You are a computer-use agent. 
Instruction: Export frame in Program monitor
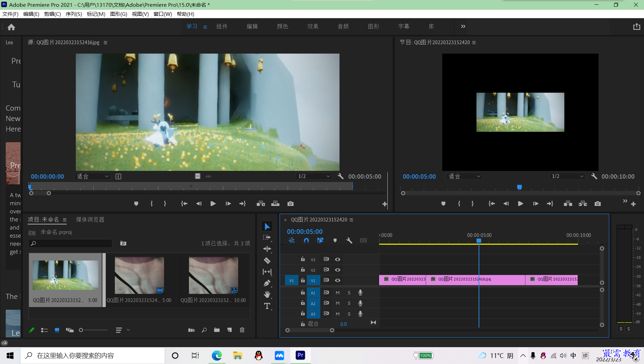[598, 204]
